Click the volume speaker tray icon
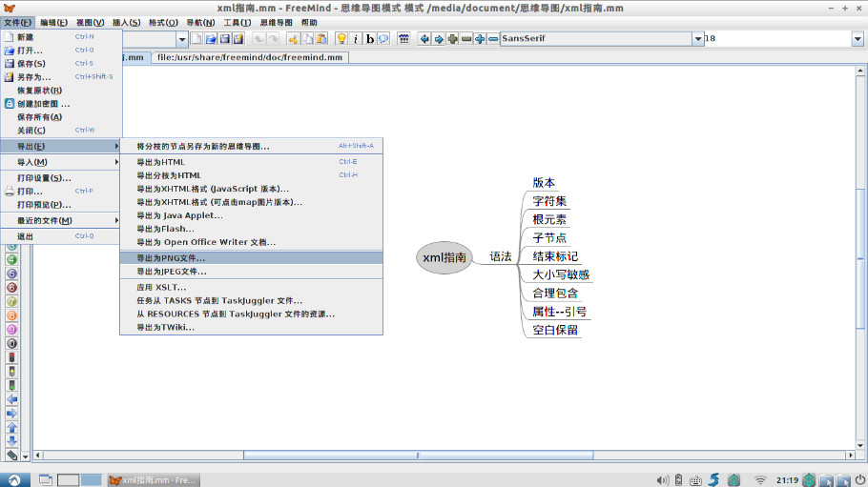 click(x=662, y=479)
